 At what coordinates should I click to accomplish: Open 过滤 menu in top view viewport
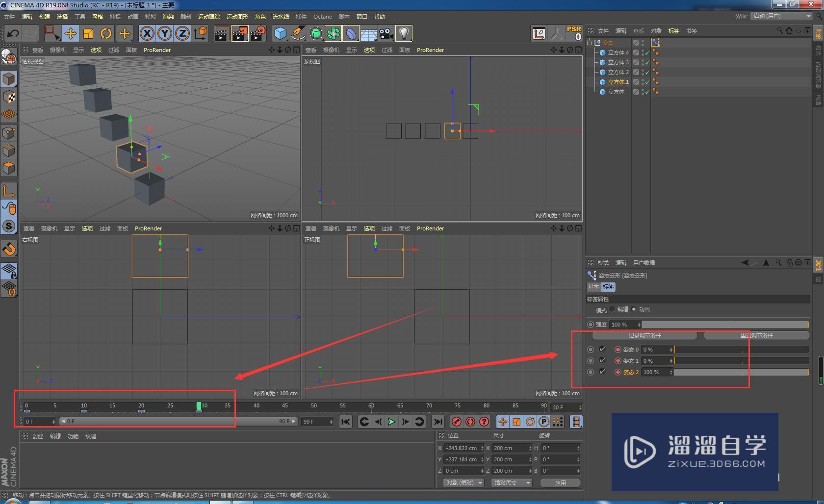386,50
